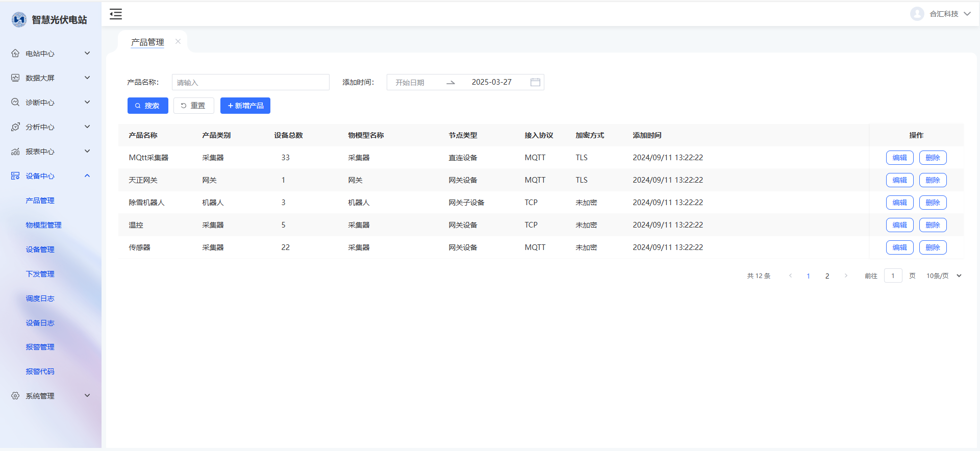The image size is (980, 451).
Task: Click the 产品名称 input field
Action: [x=250, y=82]
